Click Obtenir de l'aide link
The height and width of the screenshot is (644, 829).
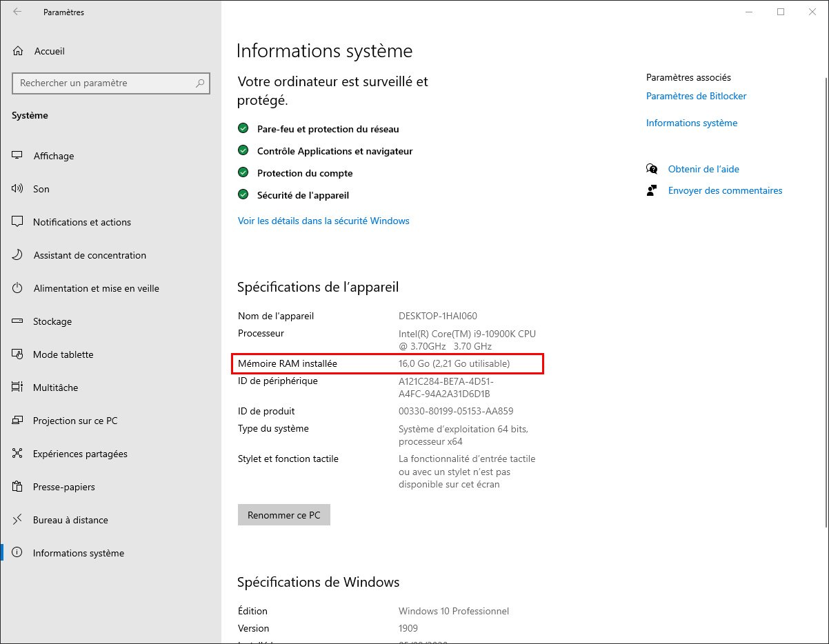(x=703, y=169)
